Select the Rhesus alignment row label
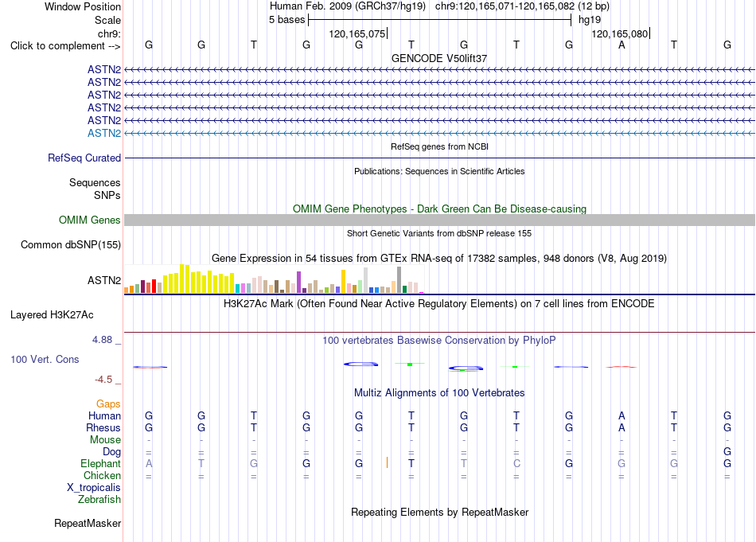The width and height of the screenshot is (756, 542). pyautogui.click(x=103, y=427)
